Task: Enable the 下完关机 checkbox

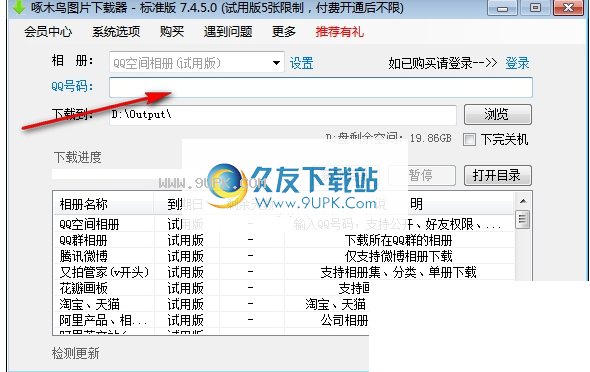Action: [x=469, y=140]
